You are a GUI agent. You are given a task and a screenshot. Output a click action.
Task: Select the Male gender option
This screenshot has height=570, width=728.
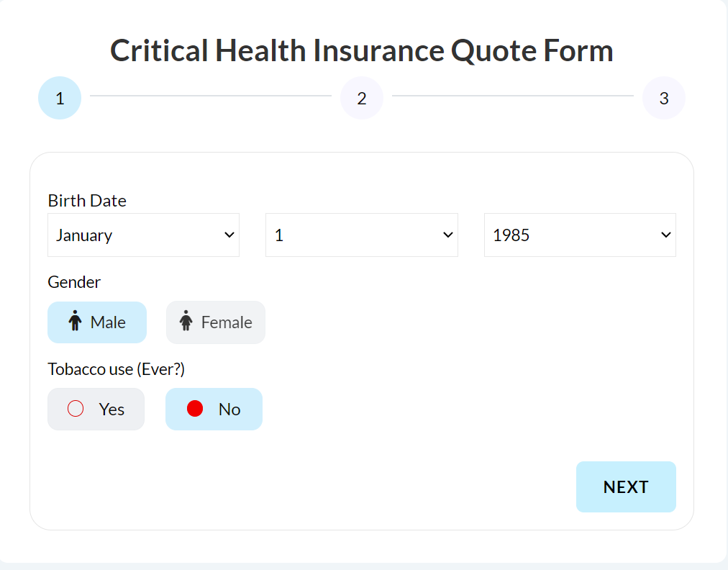coord(97,322)
